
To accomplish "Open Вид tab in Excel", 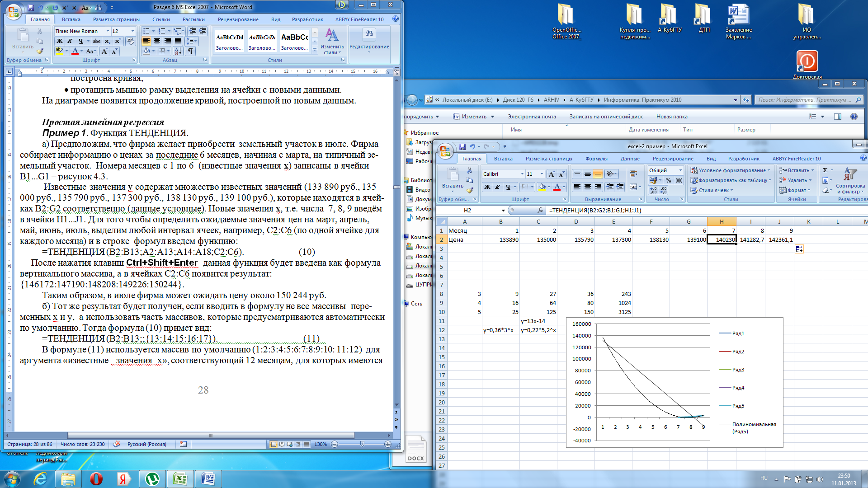I will tap(711, 159).
